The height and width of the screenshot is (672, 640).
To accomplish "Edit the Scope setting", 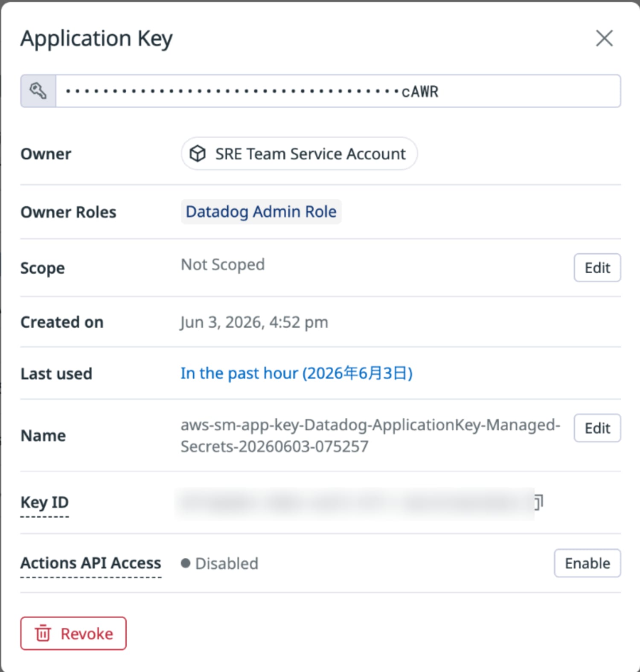I will 597,268.
